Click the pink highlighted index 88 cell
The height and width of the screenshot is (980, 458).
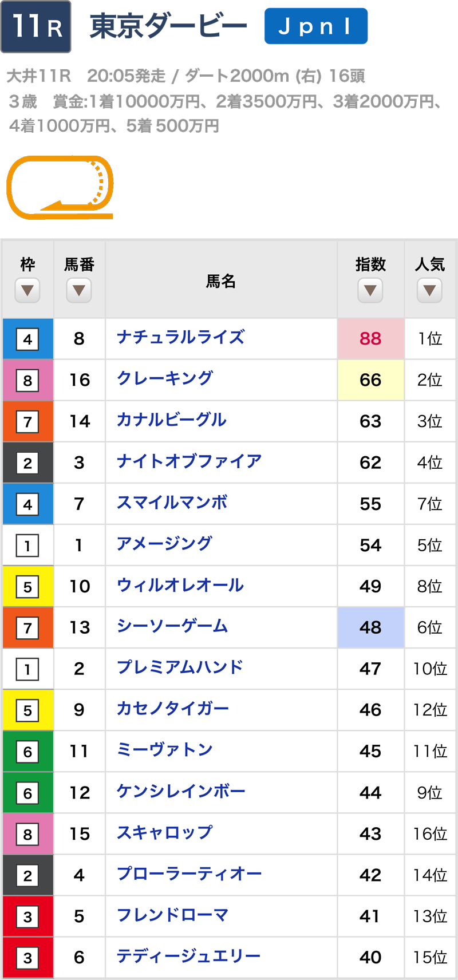(370, 339)
